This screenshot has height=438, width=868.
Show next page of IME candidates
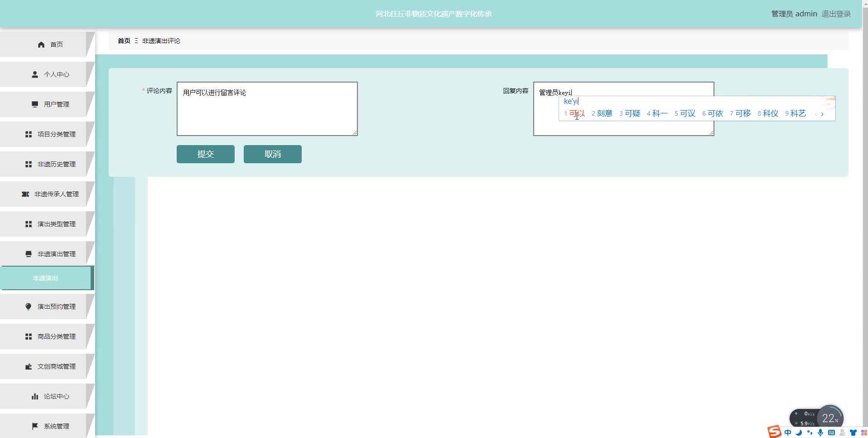822,114
